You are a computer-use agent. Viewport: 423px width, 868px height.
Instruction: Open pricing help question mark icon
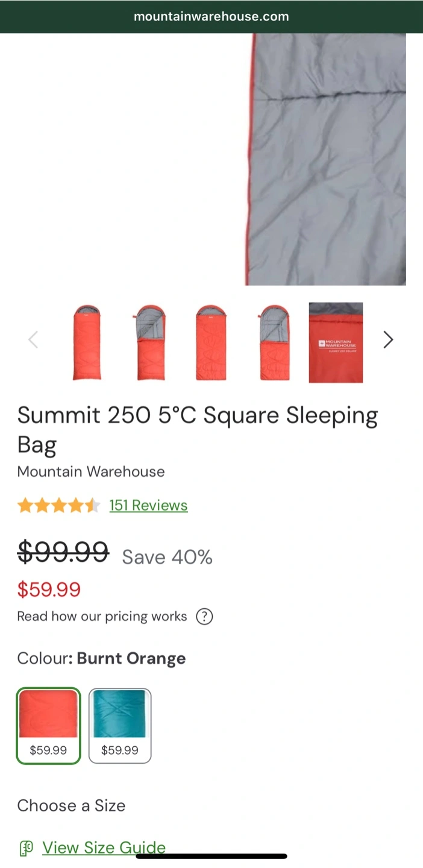click(205, 617)
